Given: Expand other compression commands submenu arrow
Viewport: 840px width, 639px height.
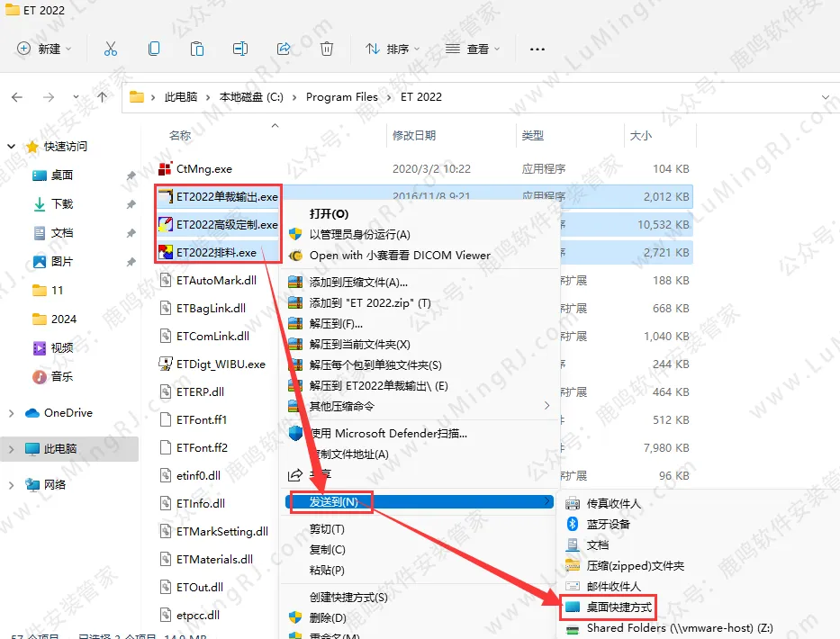Looking at the screenshot, I should (x=546, y=406).
